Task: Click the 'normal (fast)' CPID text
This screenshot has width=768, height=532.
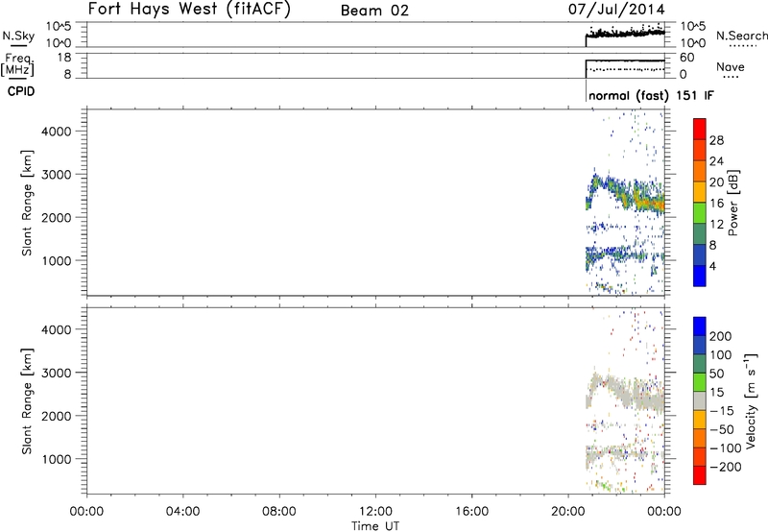Action: tap(629, 95)
